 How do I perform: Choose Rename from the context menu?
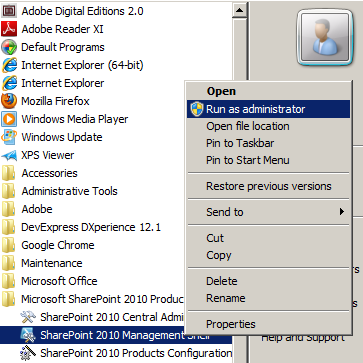point(268,298)
